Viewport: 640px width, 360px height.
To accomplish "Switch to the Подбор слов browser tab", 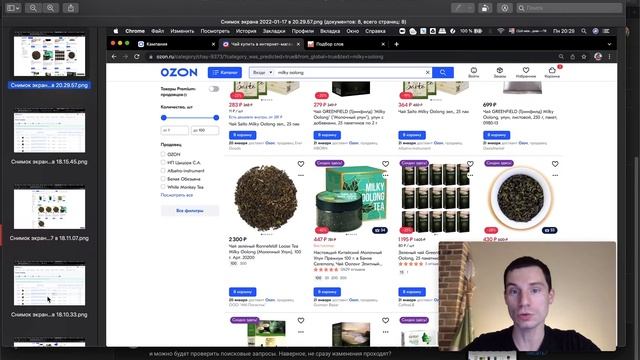I will point(345,44).
